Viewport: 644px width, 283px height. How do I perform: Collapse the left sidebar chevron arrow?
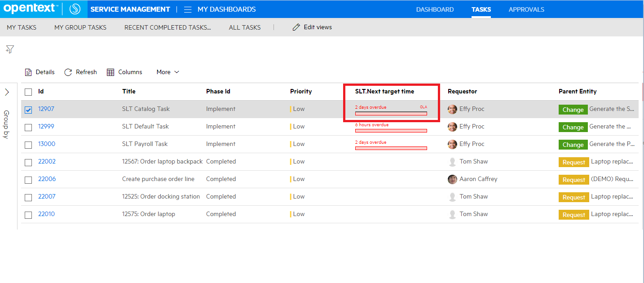point(8,92)
